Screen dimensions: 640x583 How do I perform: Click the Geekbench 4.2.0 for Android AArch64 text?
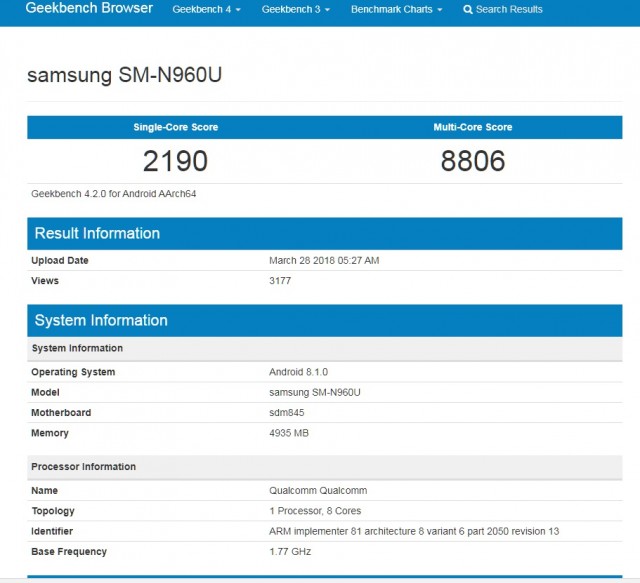[114, 193]
